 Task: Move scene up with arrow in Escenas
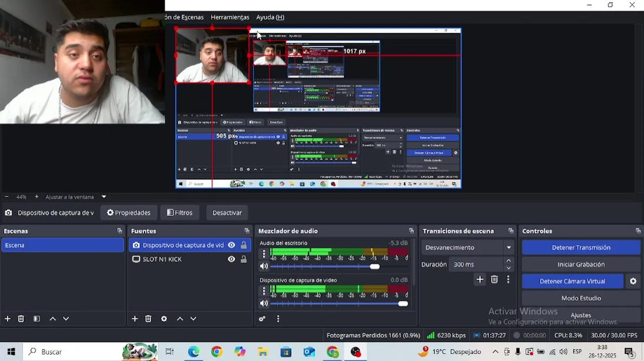point(53,319)
